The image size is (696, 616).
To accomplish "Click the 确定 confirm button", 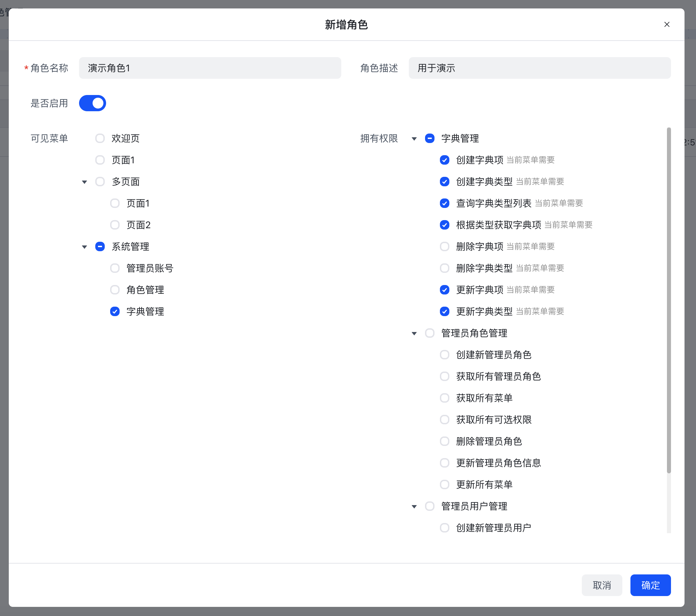I will pos(650,585).
